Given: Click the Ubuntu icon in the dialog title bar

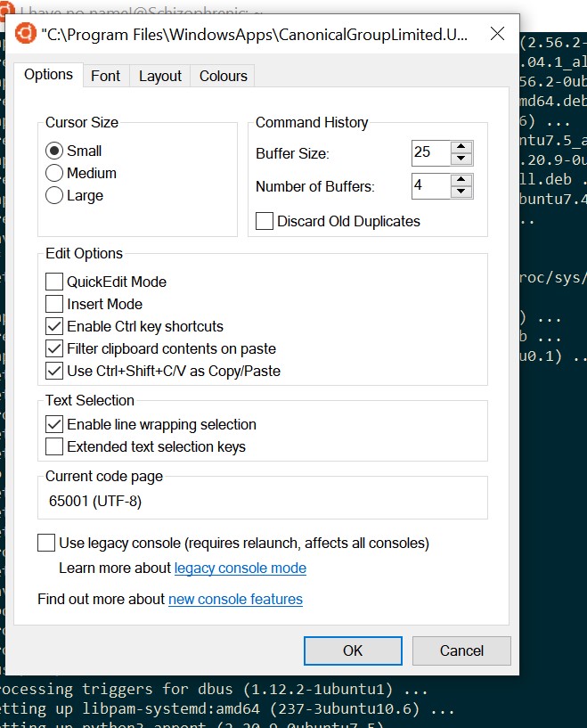Looking at the screenshot, I should click(25, 34).
